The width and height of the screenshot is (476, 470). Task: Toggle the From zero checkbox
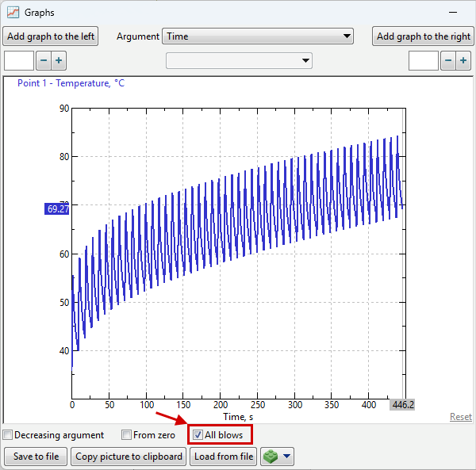[x=126, y=435]
